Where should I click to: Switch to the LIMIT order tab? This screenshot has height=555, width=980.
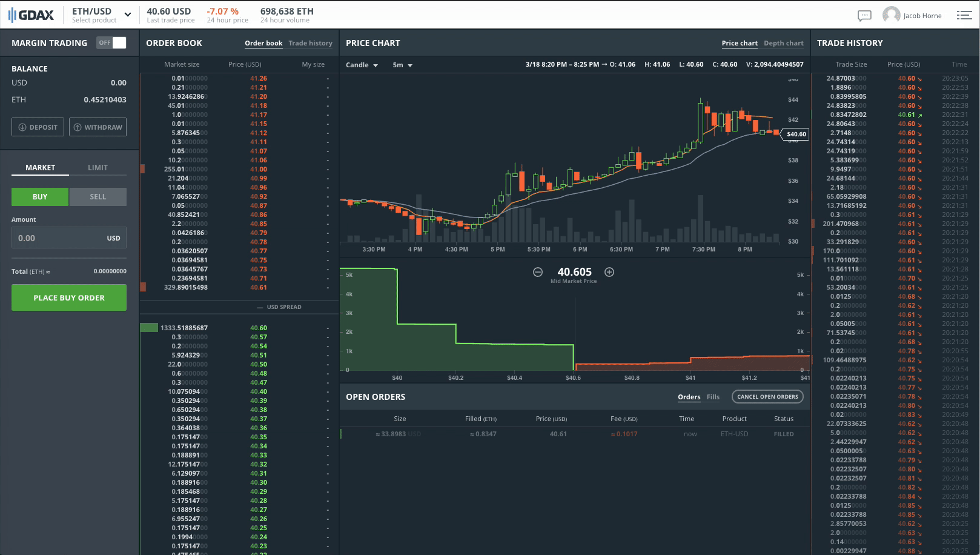click(x=98, y=168)
